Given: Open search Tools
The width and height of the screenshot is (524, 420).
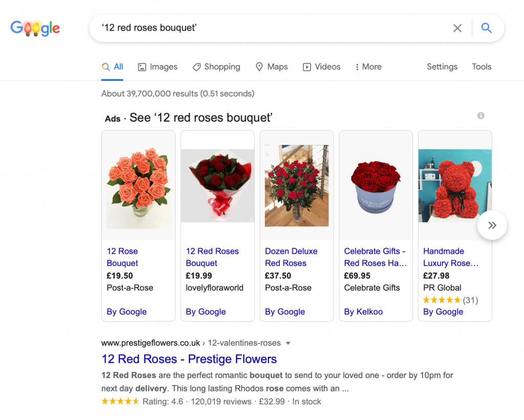Looking at the screenshot, I should 481,67.
